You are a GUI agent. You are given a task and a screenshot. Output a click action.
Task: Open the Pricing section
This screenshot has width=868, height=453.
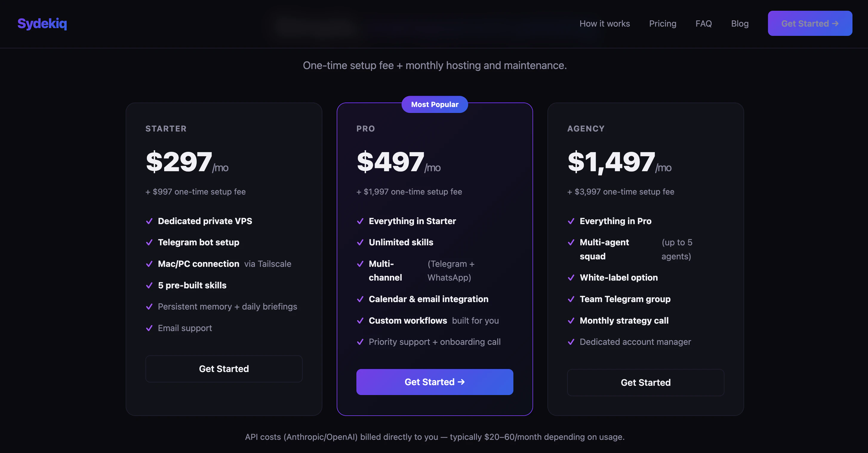click(x=662, y=23)
